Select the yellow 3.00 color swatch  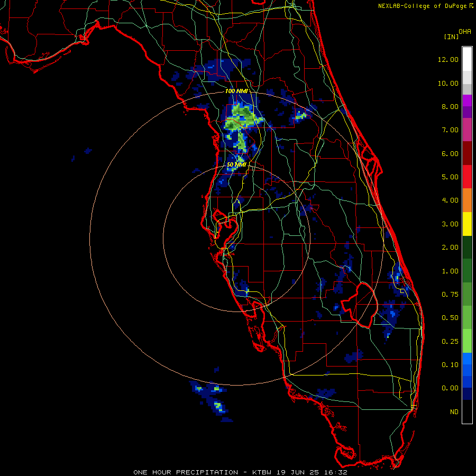point(467,224)
